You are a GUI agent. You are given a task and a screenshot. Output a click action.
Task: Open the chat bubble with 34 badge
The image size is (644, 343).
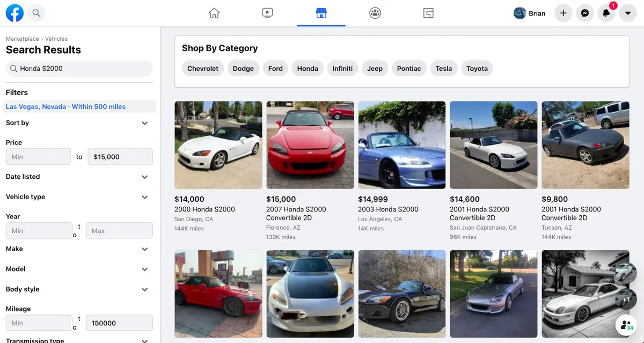tap(626, 325)
